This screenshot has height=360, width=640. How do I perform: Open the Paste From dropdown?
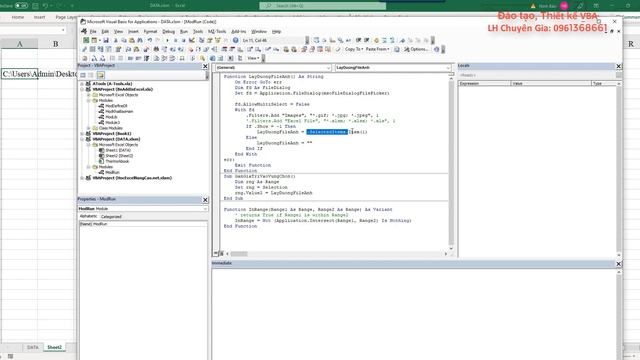377,49
